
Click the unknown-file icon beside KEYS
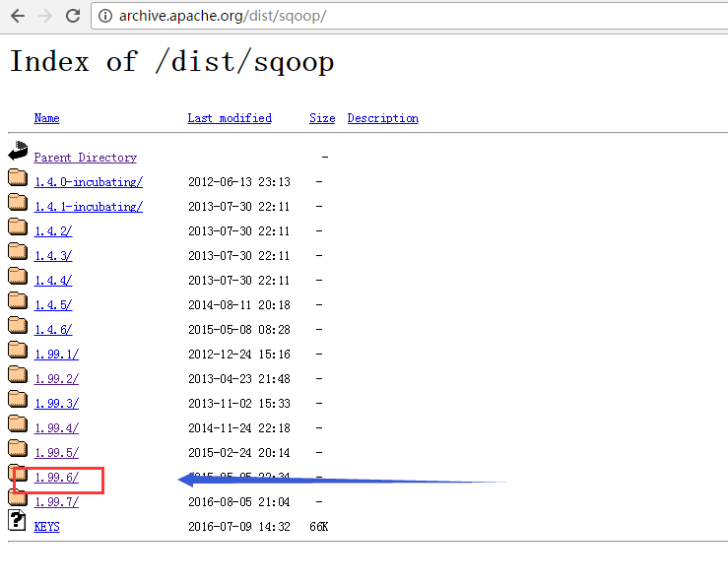point(17,520)
